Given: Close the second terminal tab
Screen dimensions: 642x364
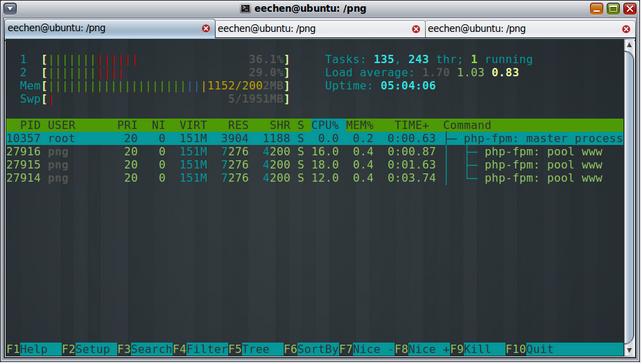Looking at the screenshot, I should [416, 29].
